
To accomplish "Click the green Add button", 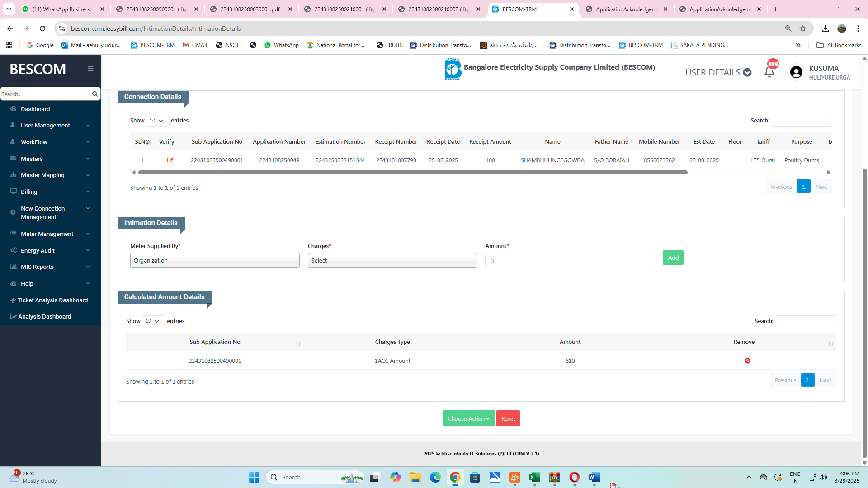I will pos(673,258).
